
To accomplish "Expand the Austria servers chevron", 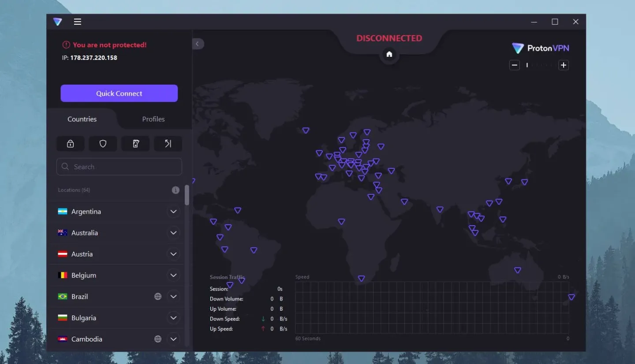I will coord(173,254).
